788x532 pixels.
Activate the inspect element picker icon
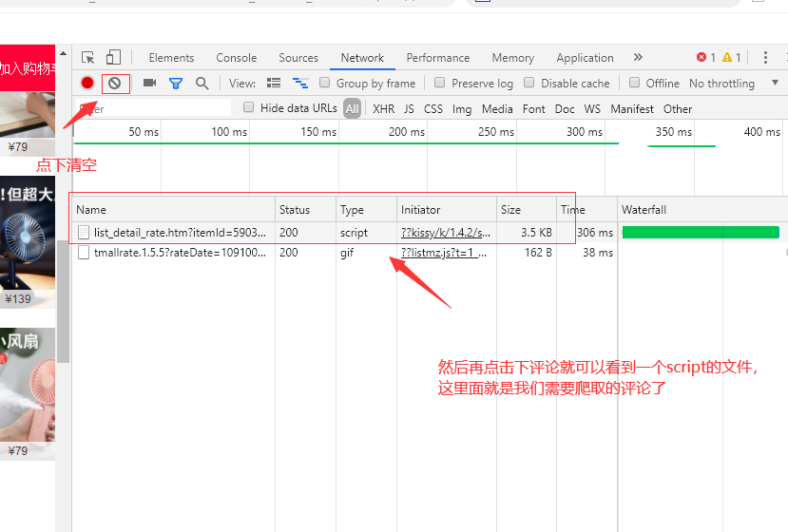88,58
